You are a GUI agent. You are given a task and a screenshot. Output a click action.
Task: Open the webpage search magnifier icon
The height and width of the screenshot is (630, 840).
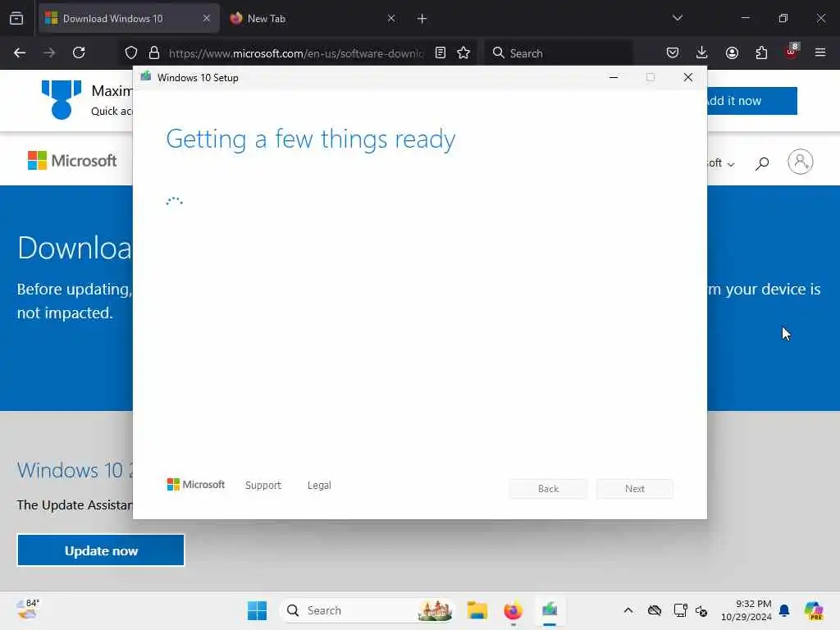click(762, 163)
